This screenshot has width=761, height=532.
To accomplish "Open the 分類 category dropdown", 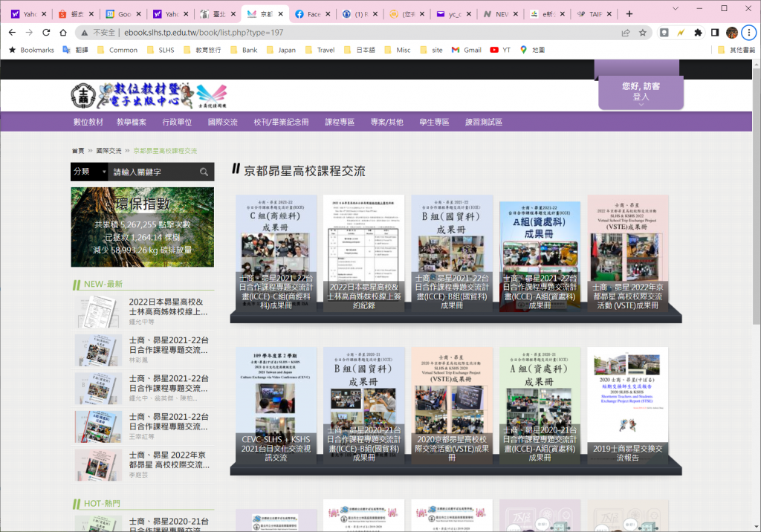I will 89,172.
